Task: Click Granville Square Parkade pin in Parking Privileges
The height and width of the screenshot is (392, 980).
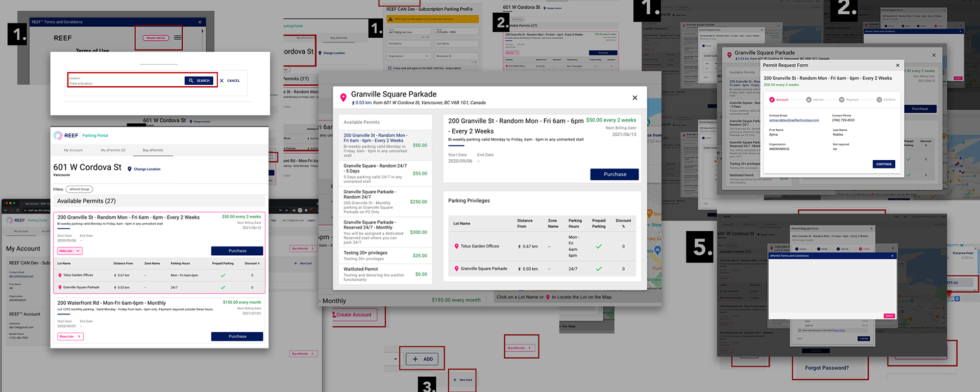Action: point(456,268)
